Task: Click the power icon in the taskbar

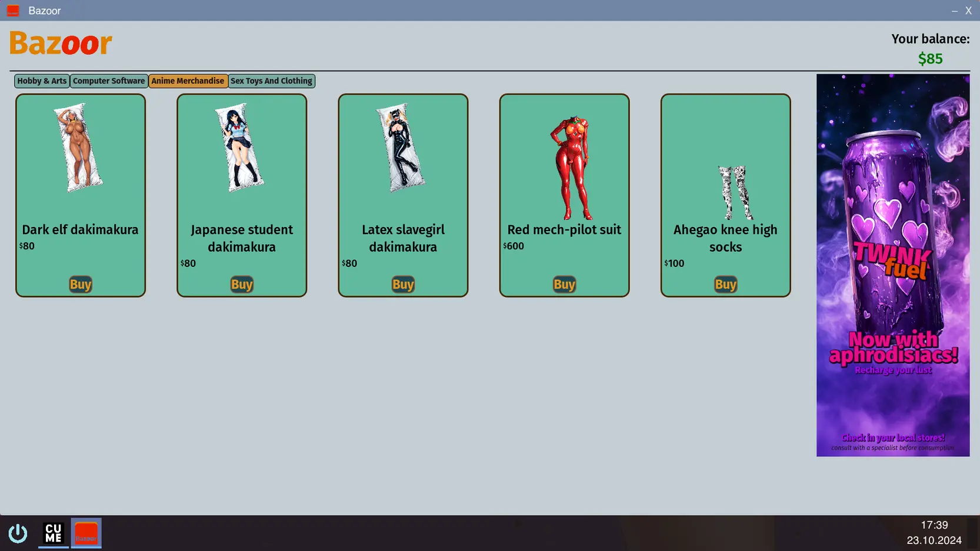Action: coord(18,533)
